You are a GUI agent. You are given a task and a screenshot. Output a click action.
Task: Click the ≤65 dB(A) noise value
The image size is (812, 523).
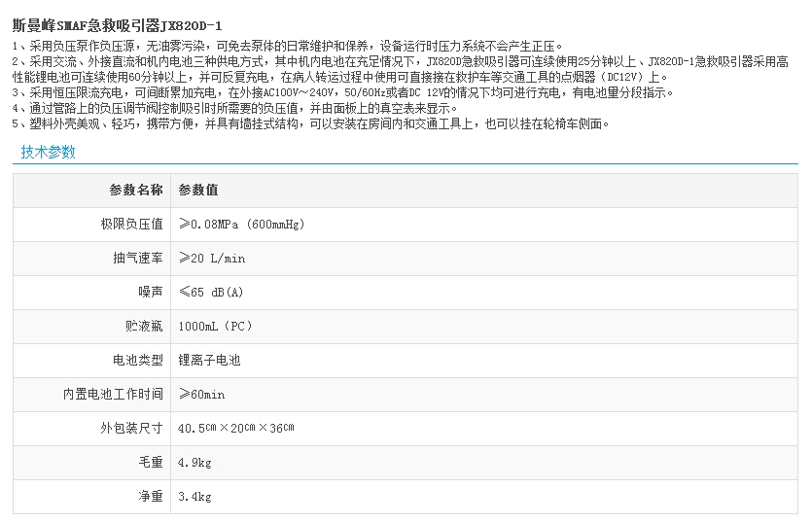[211, 292]
